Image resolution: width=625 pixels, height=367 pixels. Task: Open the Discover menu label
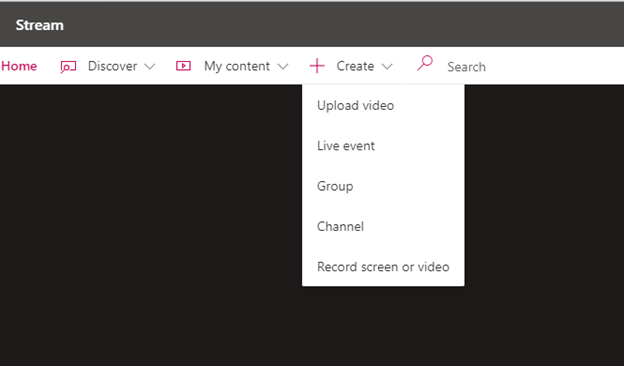point(112,66)
